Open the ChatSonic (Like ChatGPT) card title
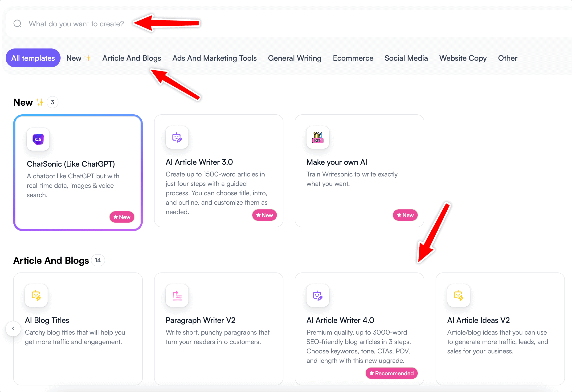572x392 pixels. pos(71,164)
